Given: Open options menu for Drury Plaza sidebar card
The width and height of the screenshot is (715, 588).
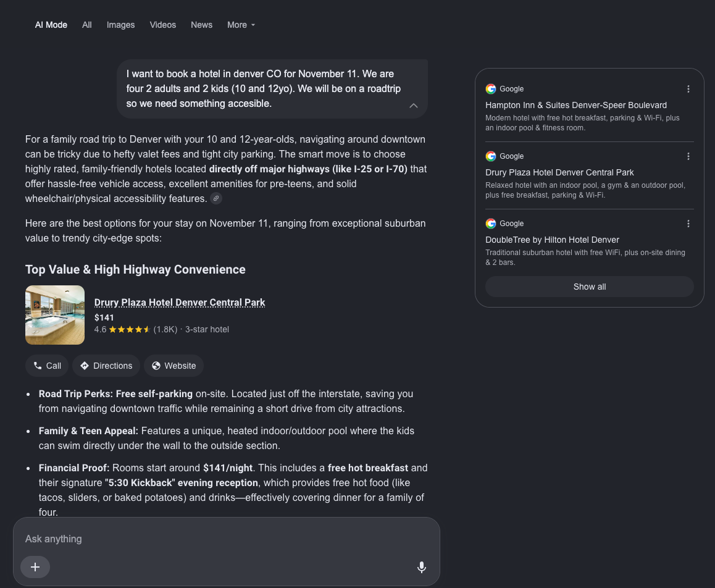Looking at the screenshot, I should click(688, 156).
